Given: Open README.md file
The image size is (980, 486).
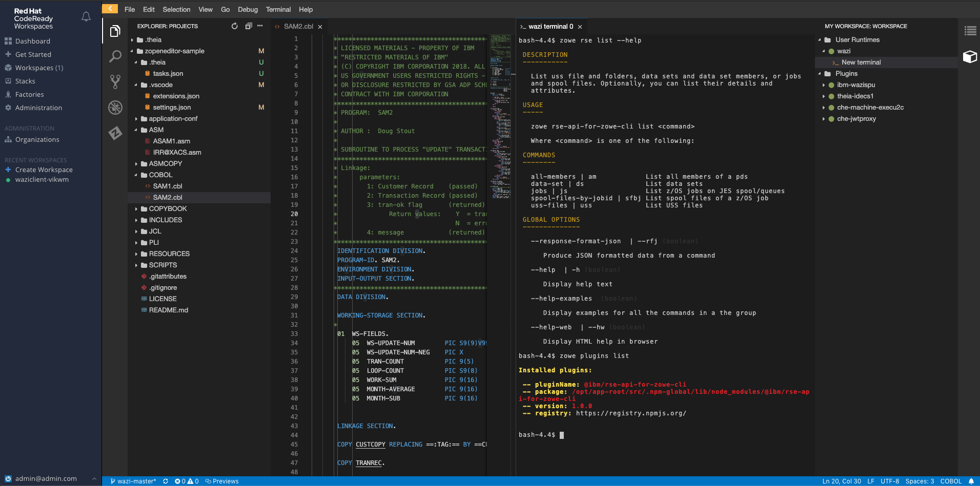Looking at the screenshot, I should point(169,310).
